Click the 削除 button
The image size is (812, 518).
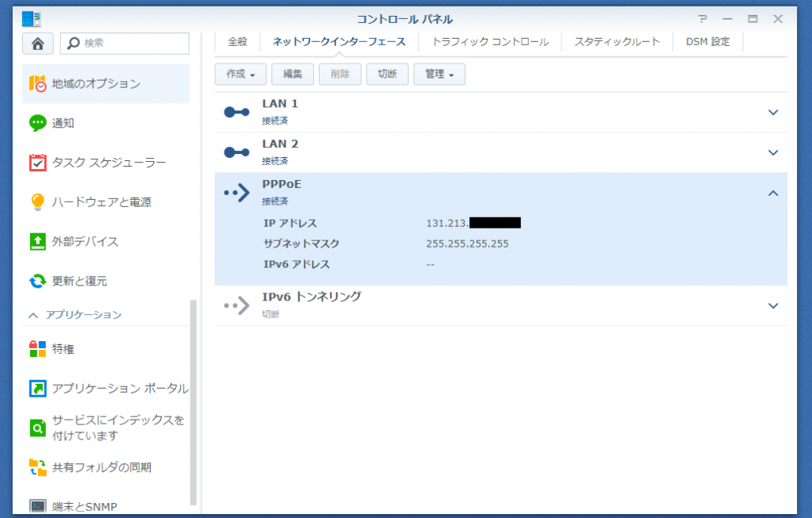click(339, 74)
